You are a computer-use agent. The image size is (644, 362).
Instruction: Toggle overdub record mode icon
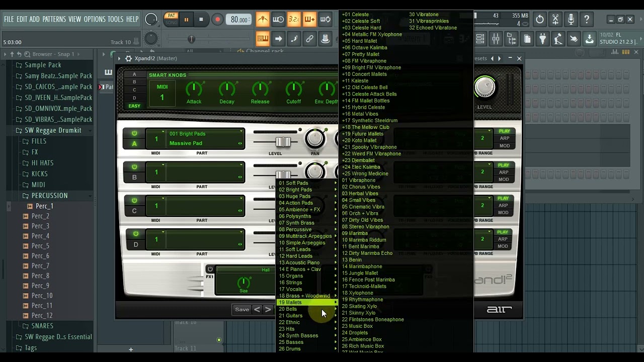[x=309, y=20]
